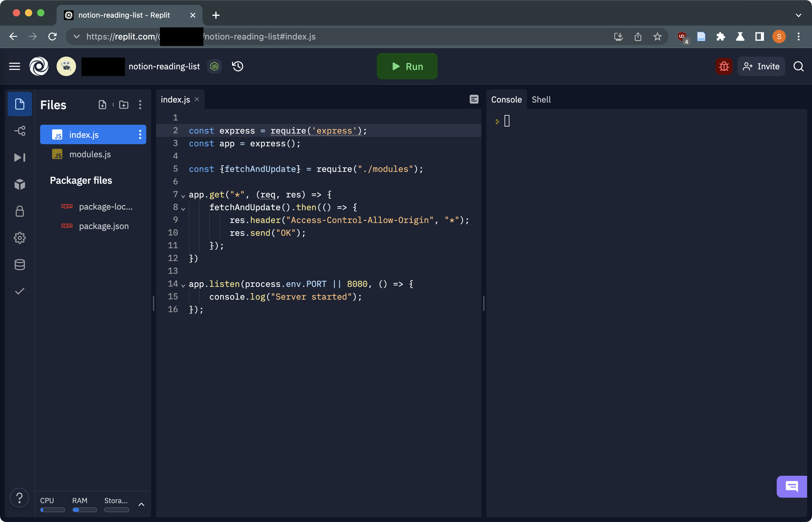Screen dimensions: 812x522
Task: Open the repl history clock icon
Action: pyautogui.click(x=237, y=66)
